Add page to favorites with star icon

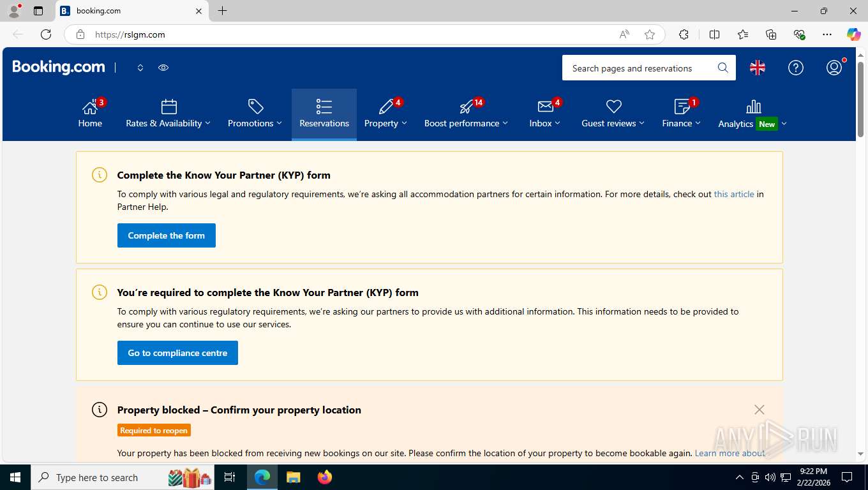[x=650, y=34]
